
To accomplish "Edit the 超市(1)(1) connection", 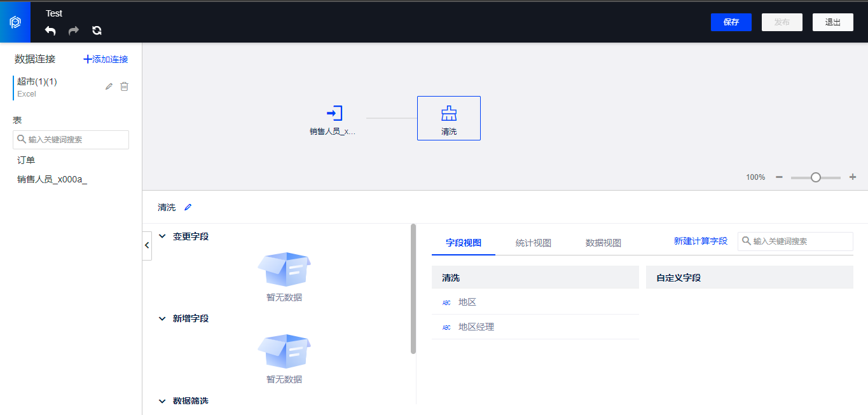I will pos(109,86).
